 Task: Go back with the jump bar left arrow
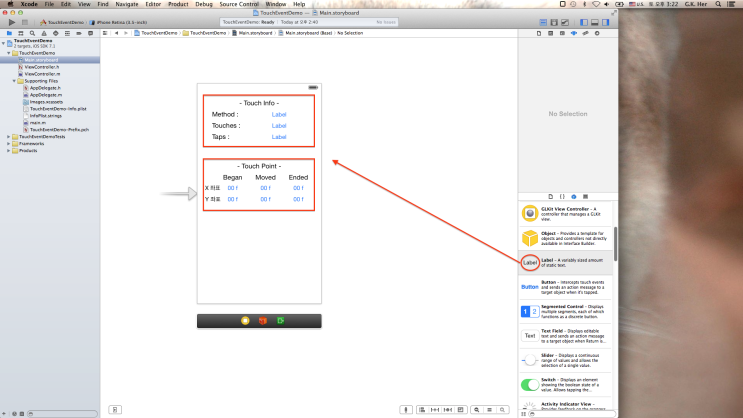point(117,33)
